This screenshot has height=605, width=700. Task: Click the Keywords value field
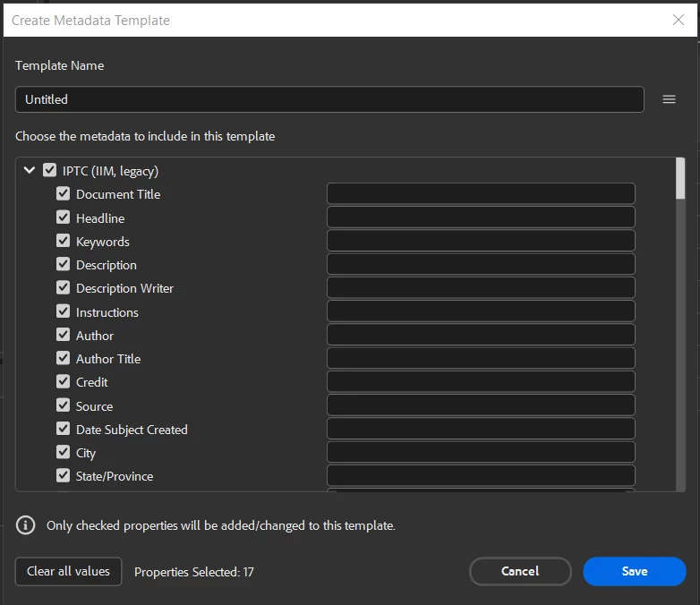click(x=481, y=241)
